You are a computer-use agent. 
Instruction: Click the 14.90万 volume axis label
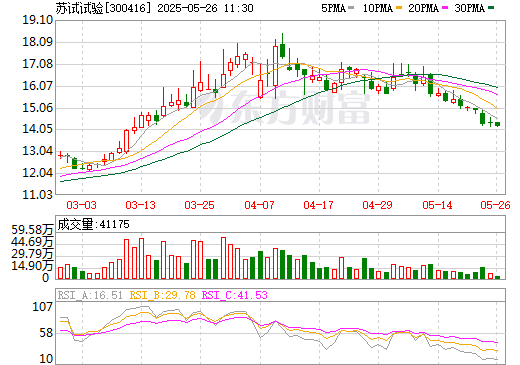click(x=32, y=266)
